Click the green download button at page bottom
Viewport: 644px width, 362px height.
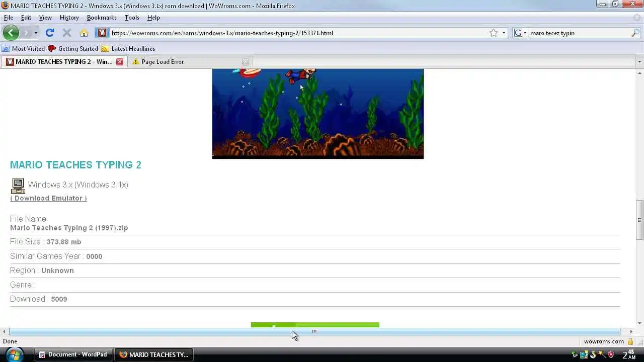pyautogui.click(x=315, y=325)
